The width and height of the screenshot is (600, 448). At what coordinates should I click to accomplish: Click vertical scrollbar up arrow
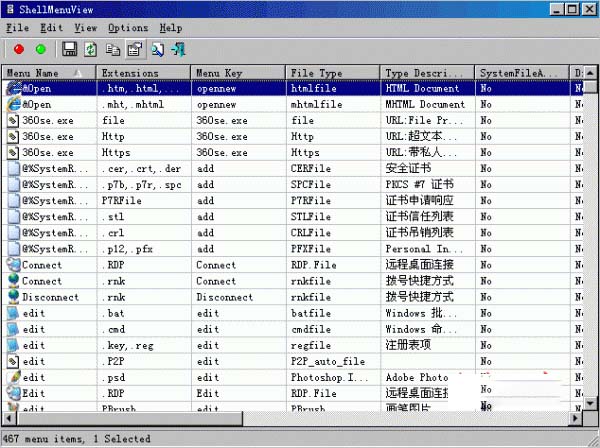click(590, 73)
